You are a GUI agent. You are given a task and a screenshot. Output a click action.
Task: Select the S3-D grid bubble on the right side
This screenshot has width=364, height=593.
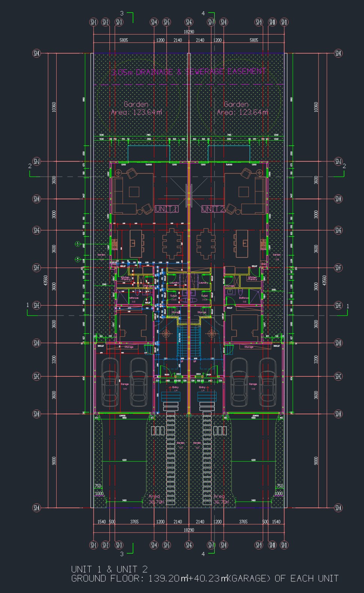click(339, 343)
